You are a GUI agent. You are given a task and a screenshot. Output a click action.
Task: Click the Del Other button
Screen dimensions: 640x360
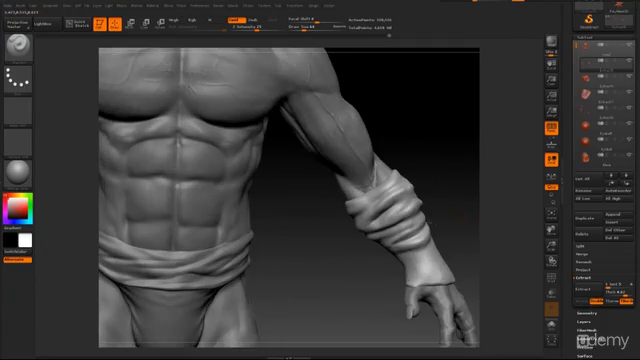(618, 230)
